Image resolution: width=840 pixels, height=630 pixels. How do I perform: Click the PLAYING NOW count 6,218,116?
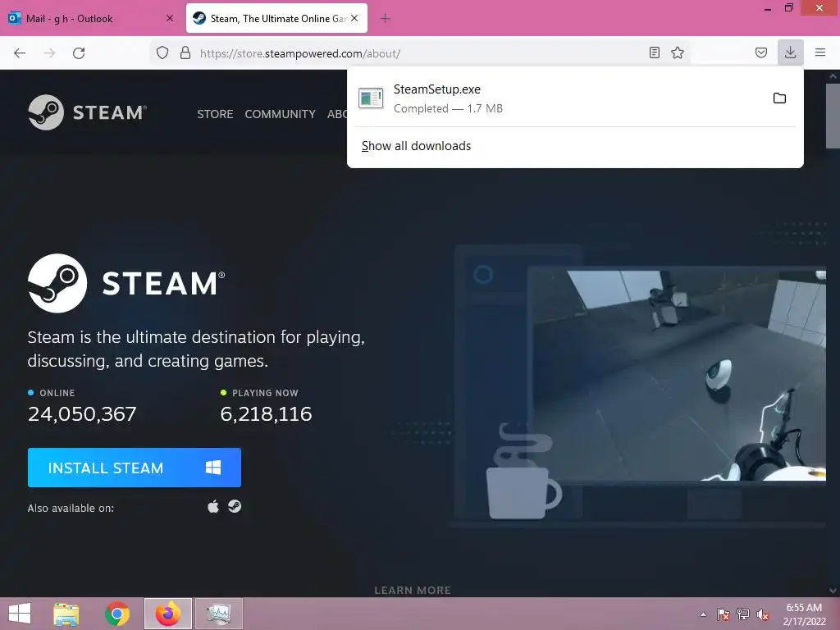click(x=267, y=413)
